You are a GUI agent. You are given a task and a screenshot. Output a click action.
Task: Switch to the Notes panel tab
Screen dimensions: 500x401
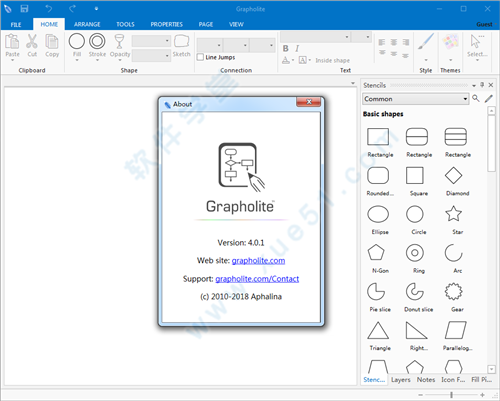[x=426, y=380]
